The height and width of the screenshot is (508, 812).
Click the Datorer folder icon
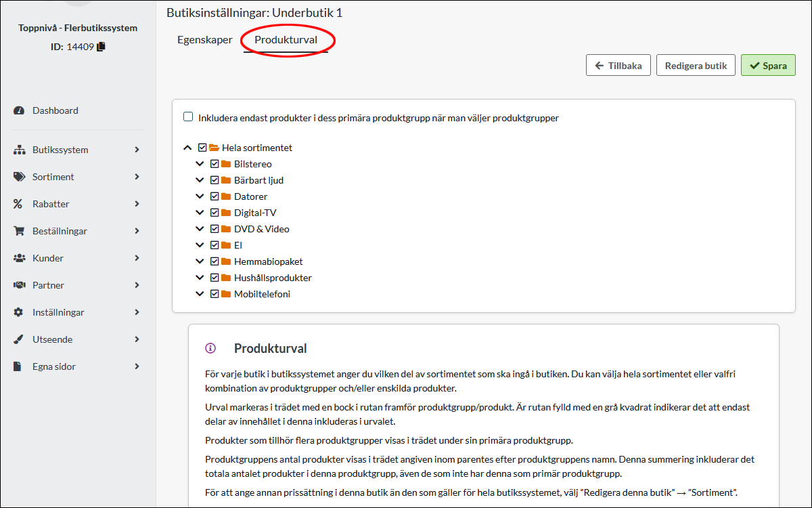coord(226,196)
